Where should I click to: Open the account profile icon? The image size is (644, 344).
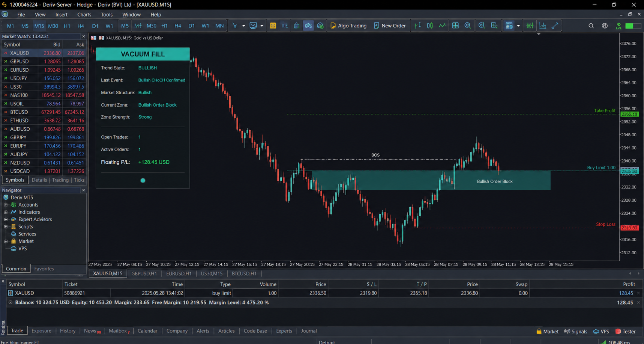click(605, 26)
